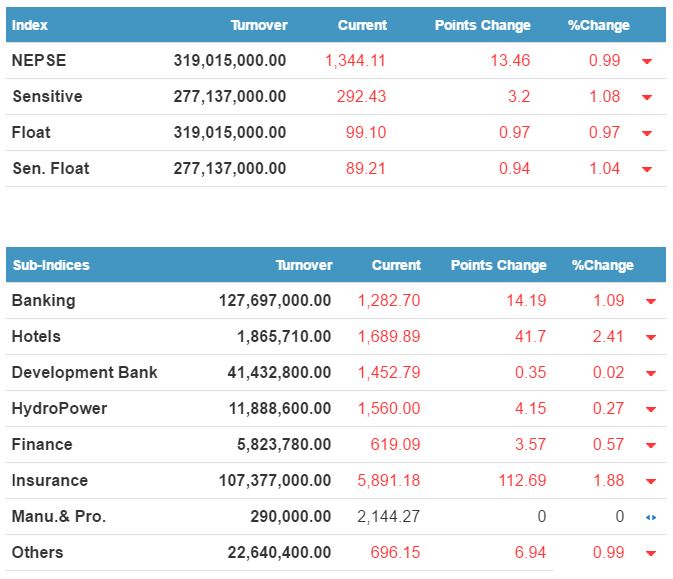Click the Points Change header in Sub-Indices table
This screenshot has width=673, height=579.
498,265
